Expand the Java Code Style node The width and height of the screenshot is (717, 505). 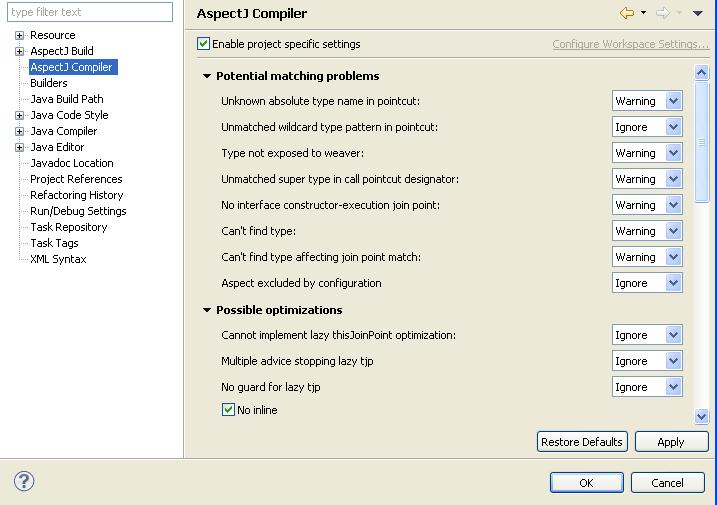pyautogui.click(x=19, y=115)
